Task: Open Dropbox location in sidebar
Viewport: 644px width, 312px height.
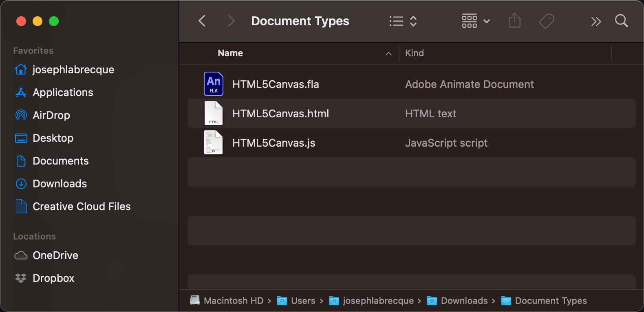Action: coord(53,278)
